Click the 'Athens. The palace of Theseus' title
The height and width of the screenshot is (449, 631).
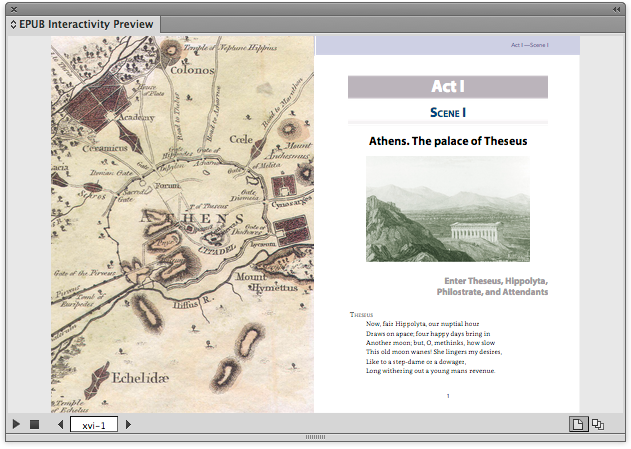tap(447, 141)
